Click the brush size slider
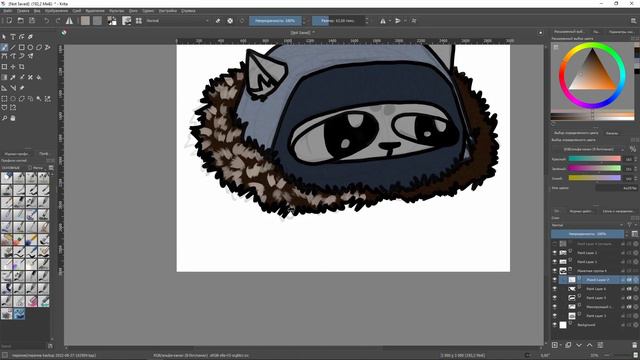The image size is (640, 360). [x=338, y=20]
